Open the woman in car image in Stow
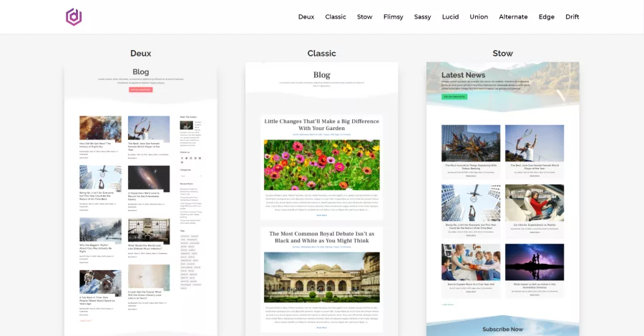This screenshot has width=644, height=336. click(535, 202)
